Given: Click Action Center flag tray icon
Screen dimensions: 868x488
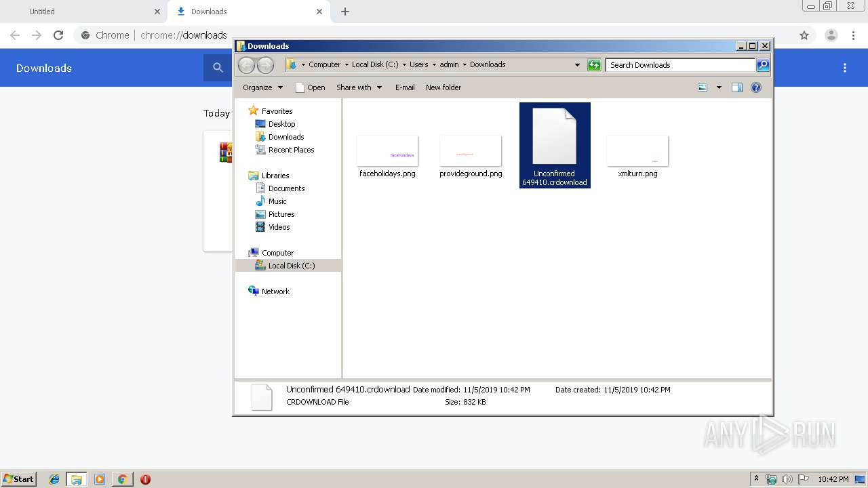Looking at the screenshot, I should click(804, 479).
